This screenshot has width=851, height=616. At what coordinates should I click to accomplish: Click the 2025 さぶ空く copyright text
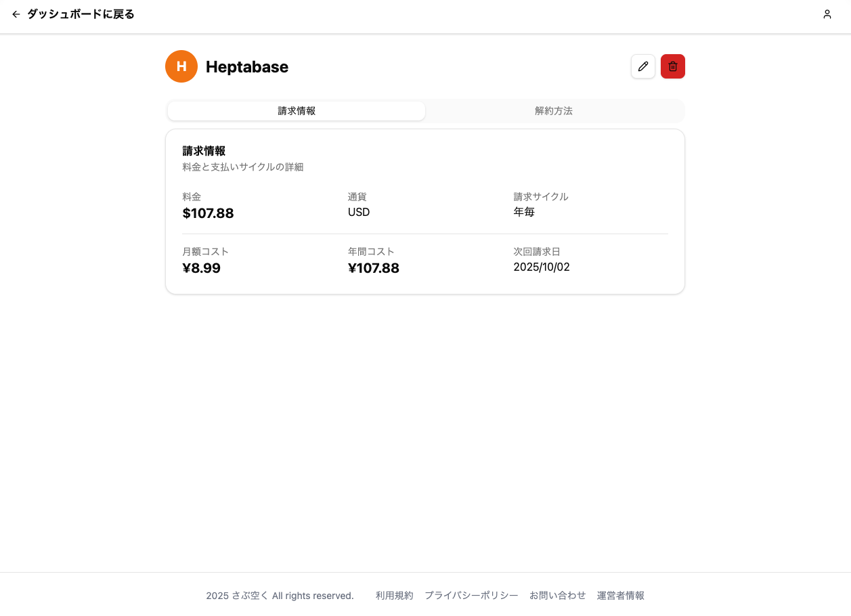[x=280, y=596]
